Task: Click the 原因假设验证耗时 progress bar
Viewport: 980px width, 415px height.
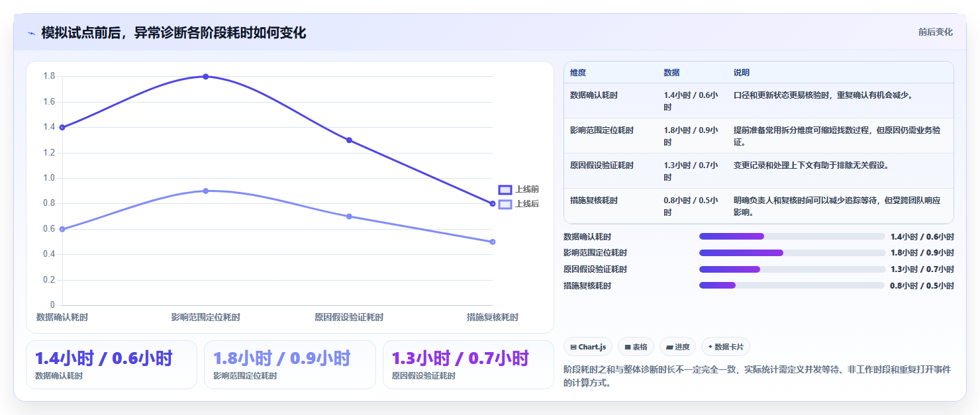Action: [792, 269]
